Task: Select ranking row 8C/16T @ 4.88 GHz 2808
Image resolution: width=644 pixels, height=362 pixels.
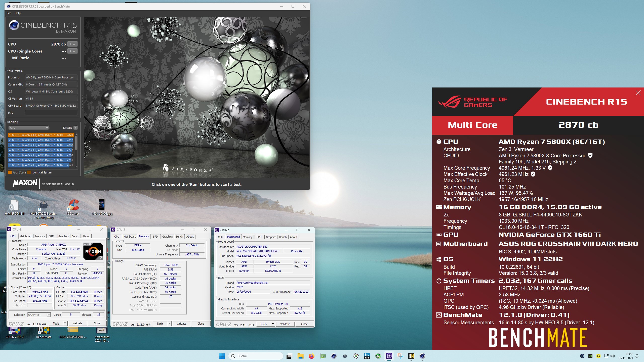Action: 41,145
